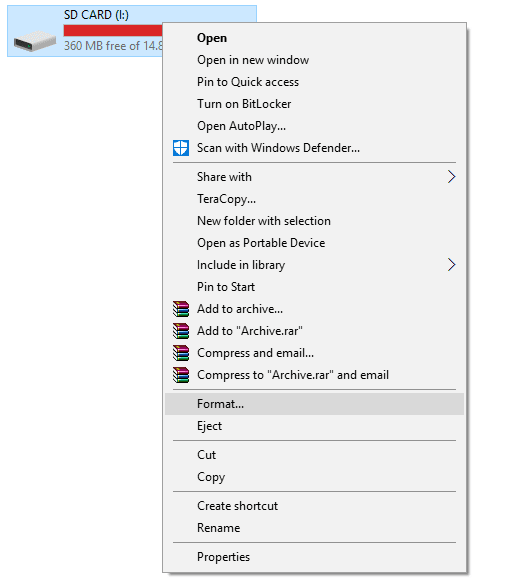Select Format... from the menu
This screenshot has height=586, width=514.
[x=314, y=404]
